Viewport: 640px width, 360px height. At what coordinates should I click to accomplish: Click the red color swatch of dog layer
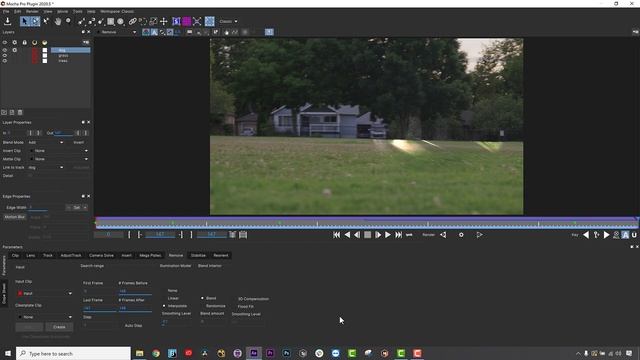[35, 50]
